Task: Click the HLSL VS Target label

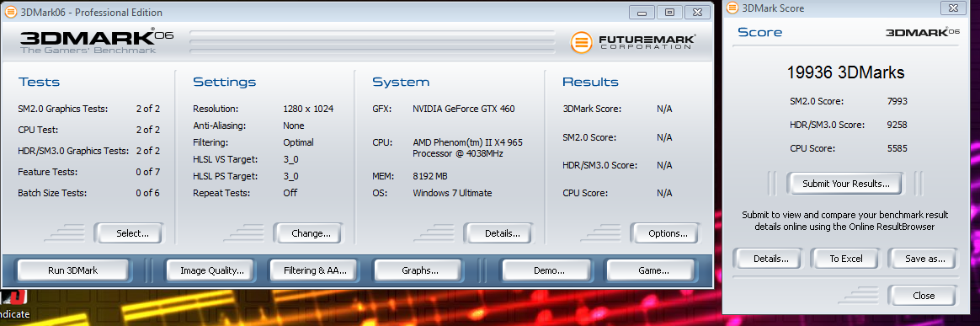Action: point(225,159)
